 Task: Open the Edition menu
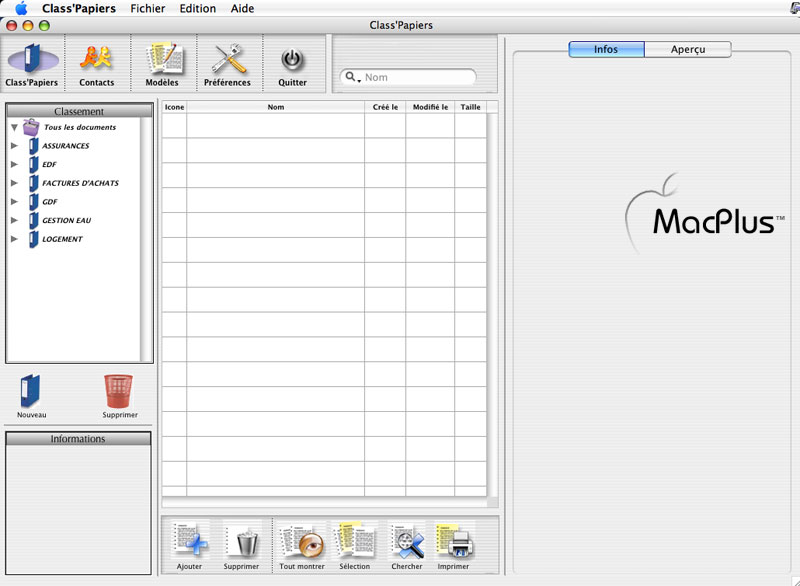pyautogui.click(x=197, y=8)
